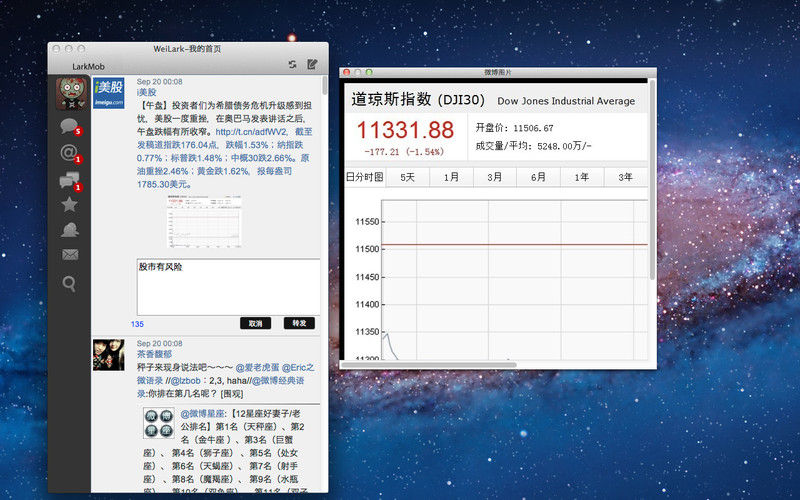Click the first post timestamp Sep 20 00:08
The height and width of the screenshot is (500, 800).
pyautogui.click(x=159, y=82)
